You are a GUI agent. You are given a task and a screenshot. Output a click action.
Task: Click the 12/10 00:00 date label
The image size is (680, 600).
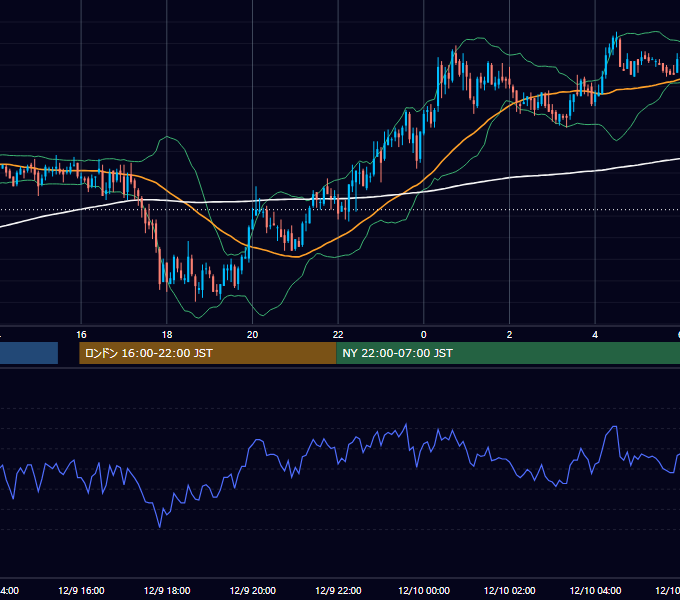pyautogui.click(x=424, y=590)
